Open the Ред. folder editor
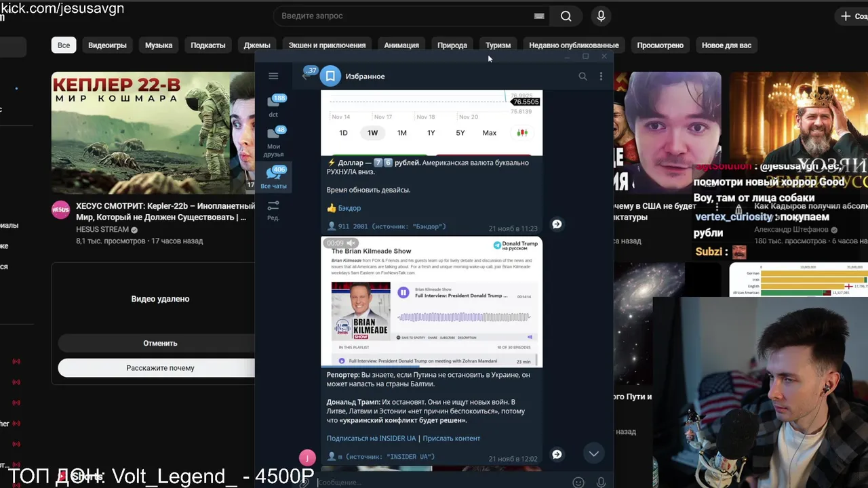Viewport: 868px width, 488px height. coord(273,210)
